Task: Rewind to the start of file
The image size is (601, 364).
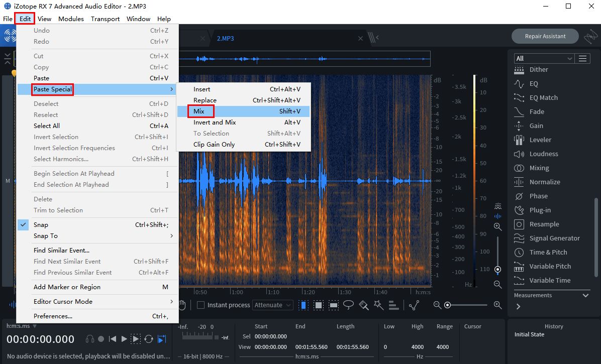Action: coord(112,339)
